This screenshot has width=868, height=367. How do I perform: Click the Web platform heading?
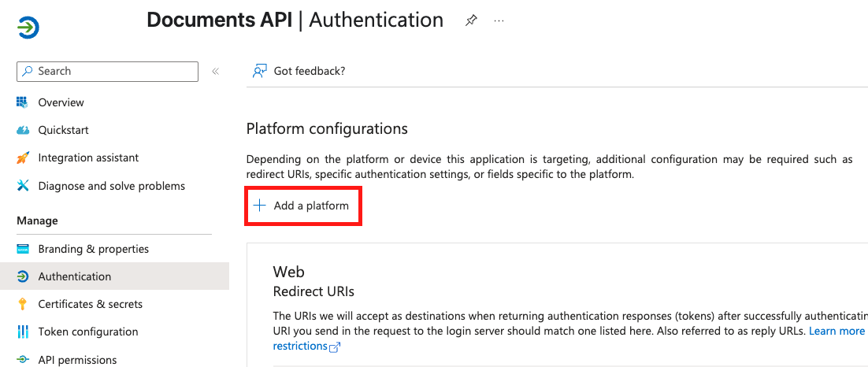pyautogui.click(x=289, y=272)
